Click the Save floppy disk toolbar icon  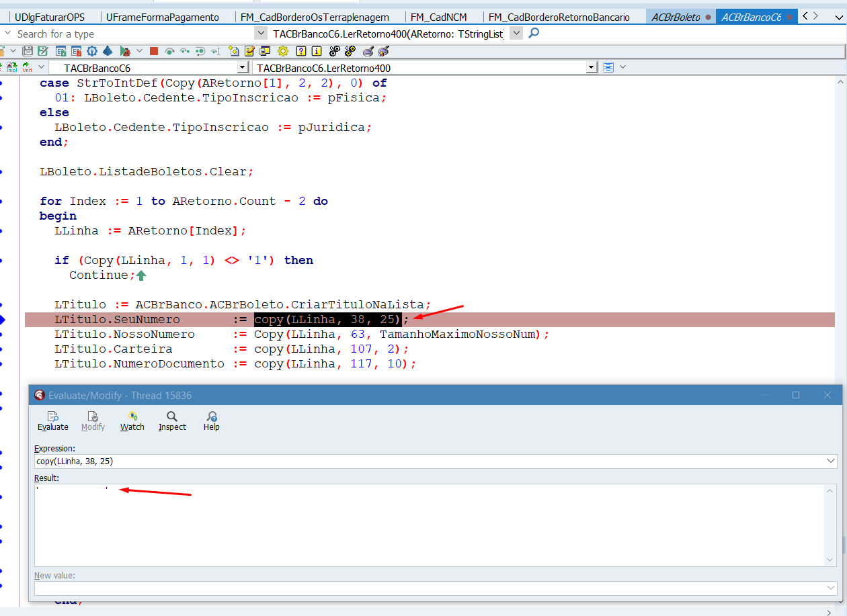click(x=28, y=51)
